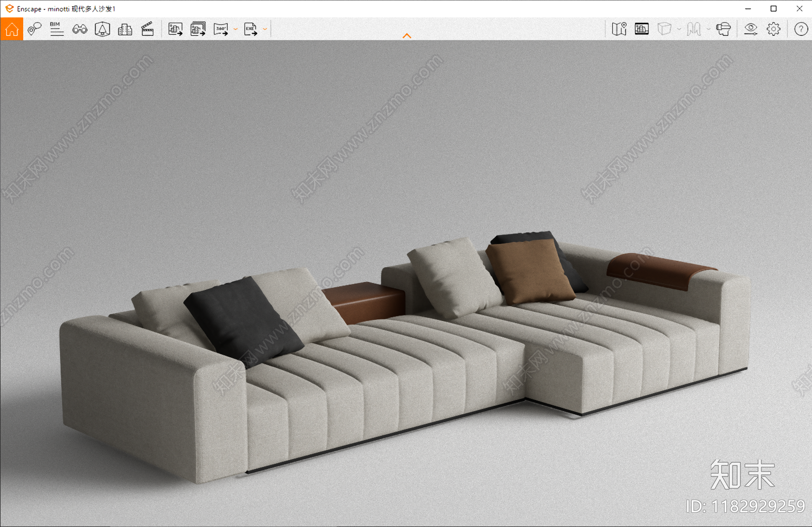812x527 pixels.
Task: Open the Asset Library buildings icon
Action: click(125, 30)
